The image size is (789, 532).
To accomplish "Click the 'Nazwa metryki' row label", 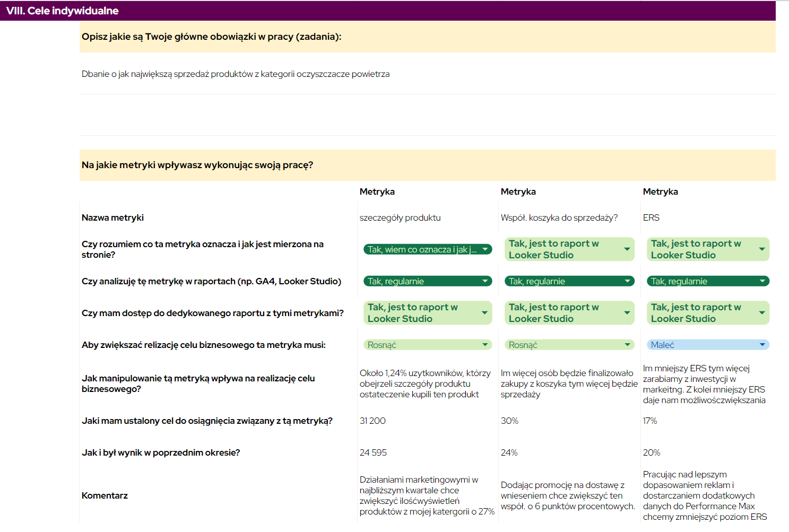I will (x=112, y=217).
